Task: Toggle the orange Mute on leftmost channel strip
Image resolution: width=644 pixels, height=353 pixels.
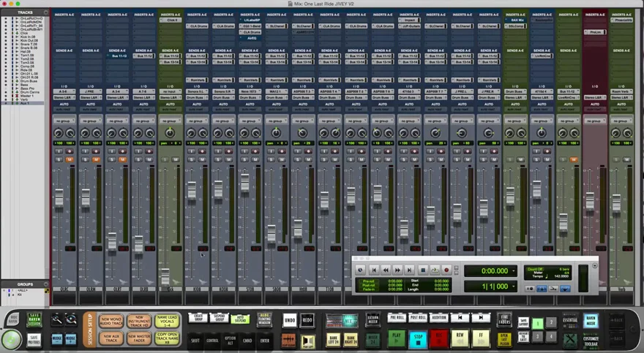Action: click(69, 159)
